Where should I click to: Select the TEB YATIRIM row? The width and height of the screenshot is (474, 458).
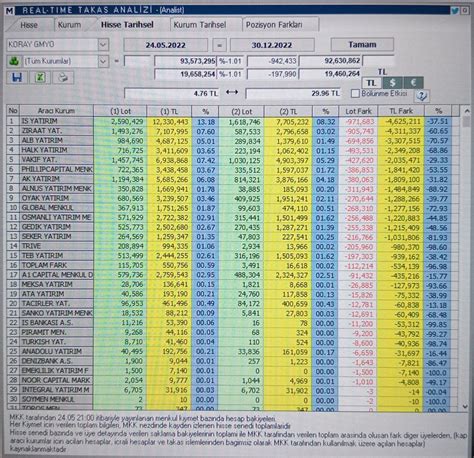click(233, 256)
